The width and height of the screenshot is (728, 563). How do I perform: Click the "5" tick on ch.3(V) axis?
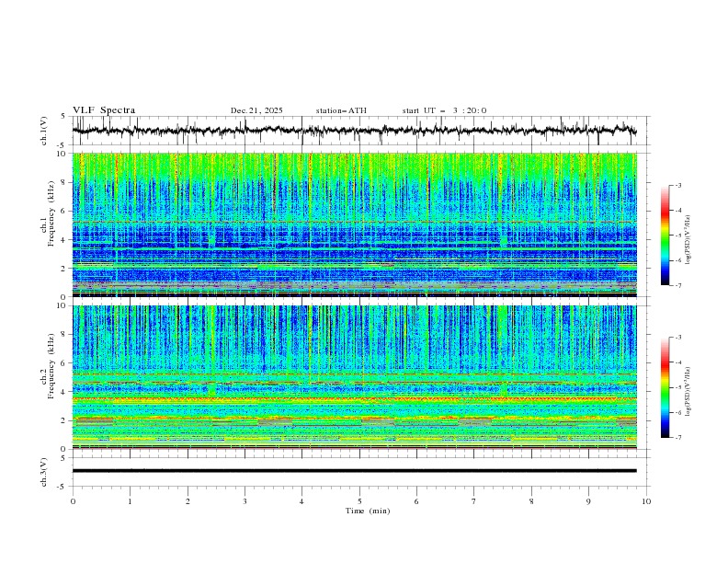tap(63, 458)
